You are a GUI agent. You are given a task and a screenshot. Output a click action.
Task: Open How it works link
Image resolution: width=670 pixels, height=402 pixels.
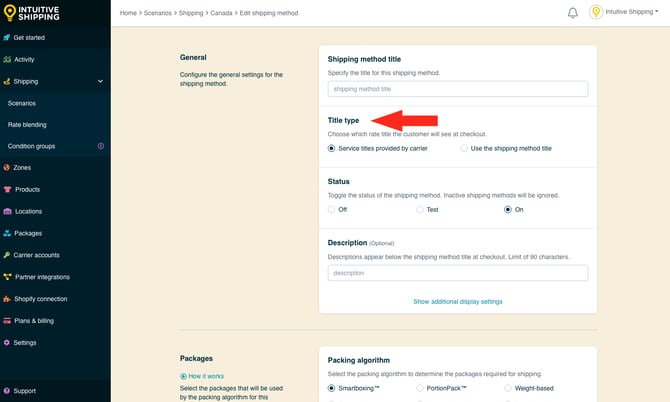(x=206, y=376)
